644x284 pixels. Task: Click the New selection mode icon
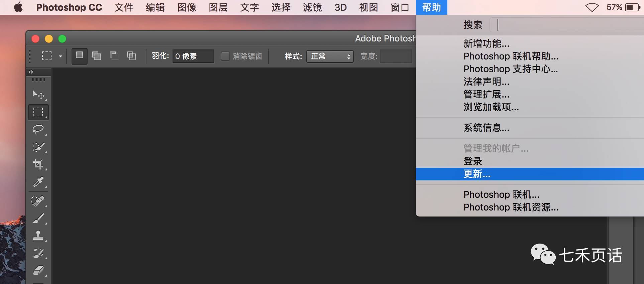point(80,56)
